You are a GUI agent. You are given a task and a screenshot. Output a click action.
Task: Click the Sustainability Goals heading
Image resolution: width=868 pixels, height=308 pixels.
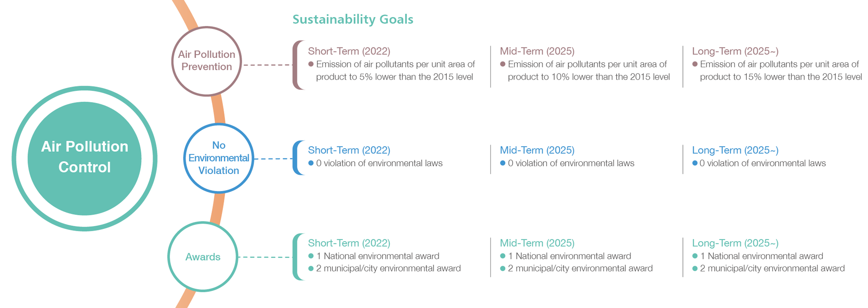pos(353,19)
